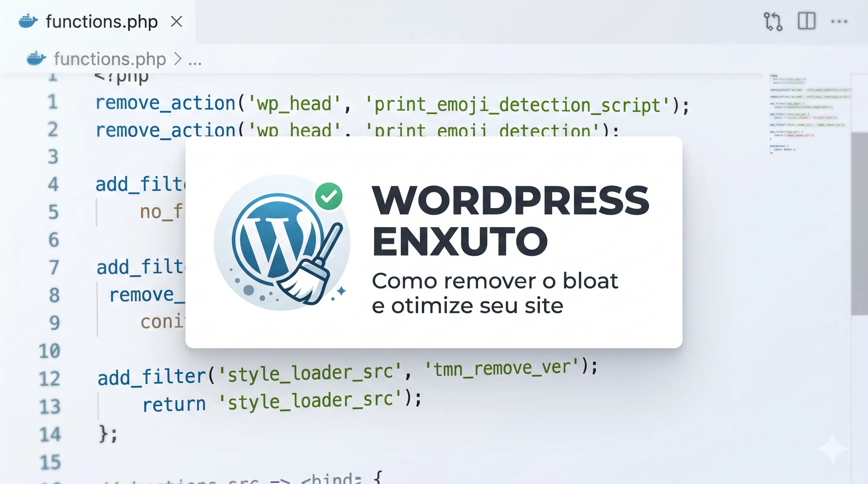Click line number 15 in gutter
This screenshot has width=868, height=484.
(x=50, y=462)
